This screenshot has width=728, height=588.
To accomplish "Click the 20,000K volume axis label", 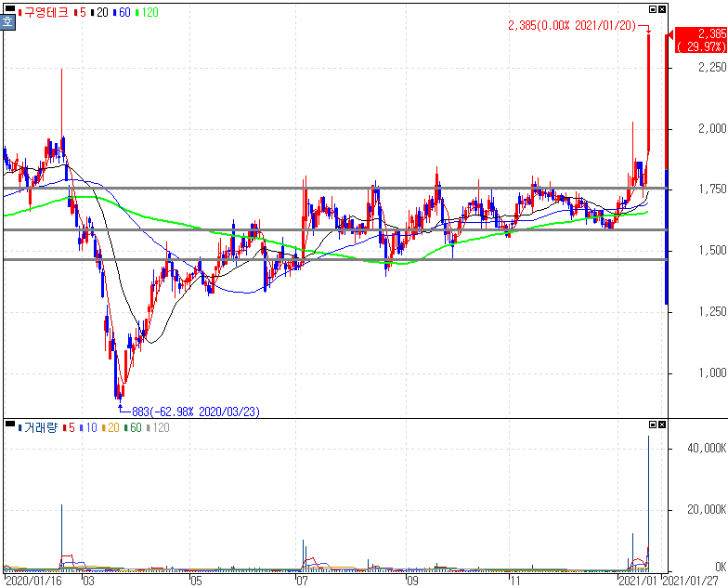I will (707, 509).
